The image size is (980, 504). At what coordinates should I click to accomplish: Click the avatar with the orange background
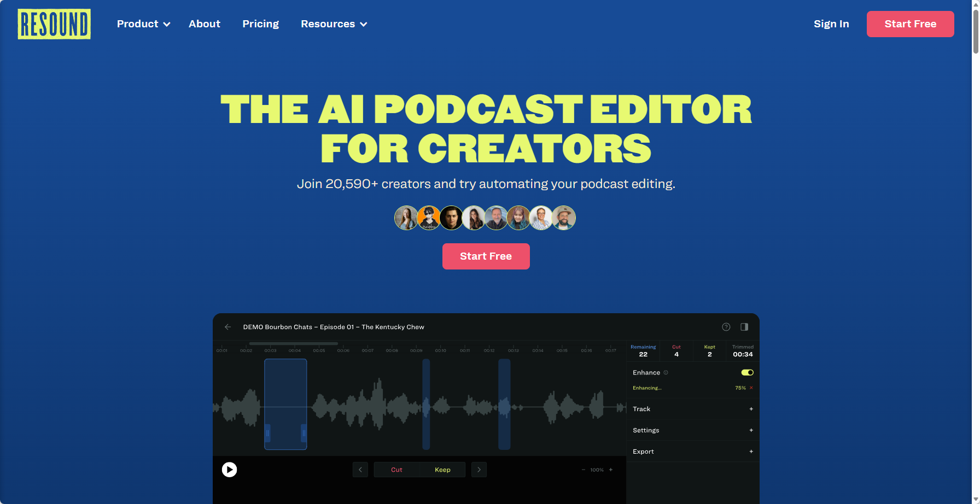pos(429,218)
